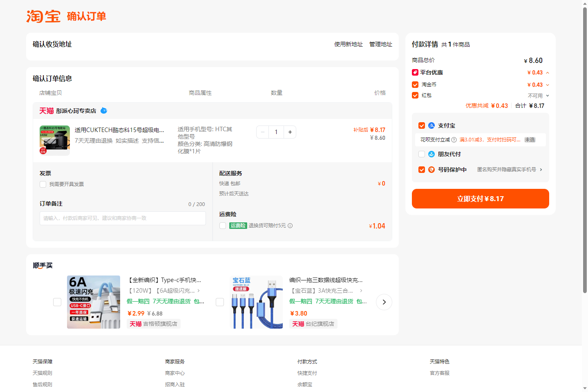
Task: Click the CUKTECH product thumbnail image
Action: (x=55, y=140)
